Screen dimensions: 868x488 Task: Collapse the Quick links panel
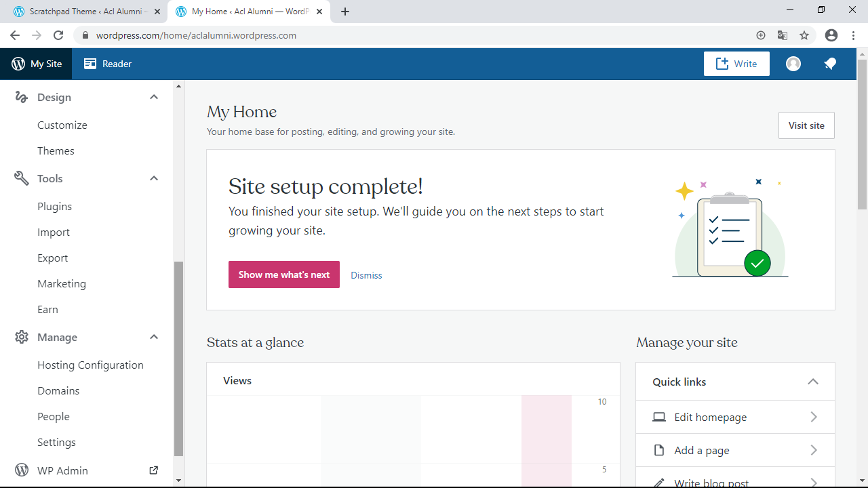(x=812, y=382)
